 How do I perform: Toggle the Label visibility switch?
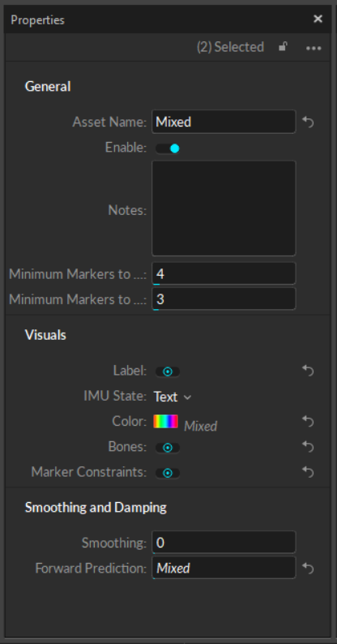(x=167, y=371)
